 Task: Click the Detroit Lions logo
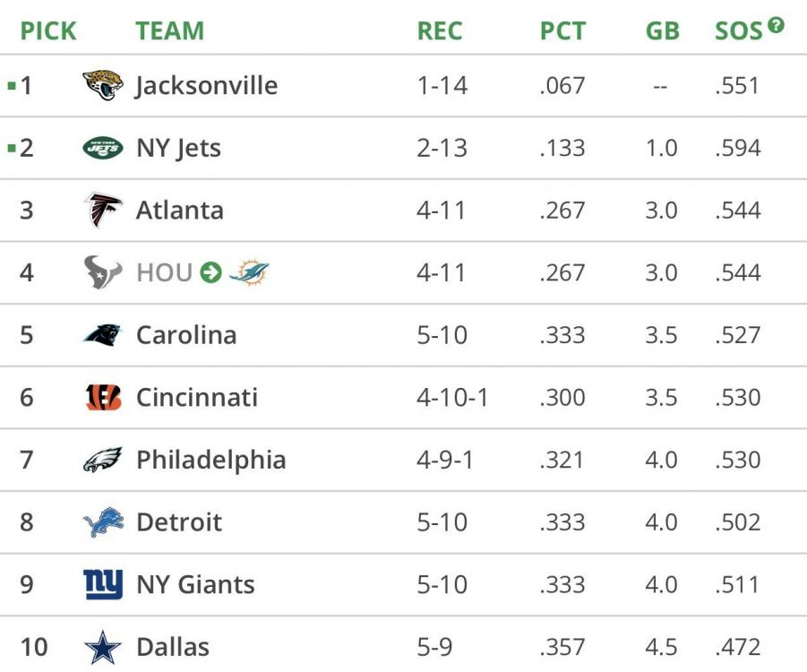[103, 522]
